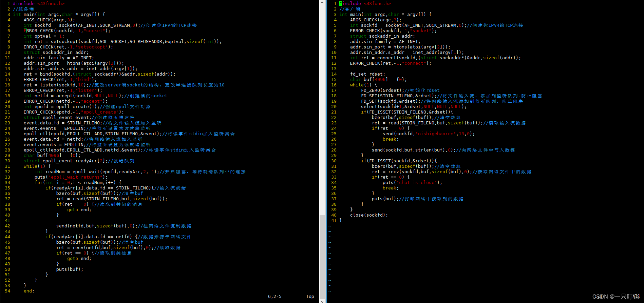Click 'addr.sin_family = AF_INET;' in the right pane

click(x=385, y=41)
